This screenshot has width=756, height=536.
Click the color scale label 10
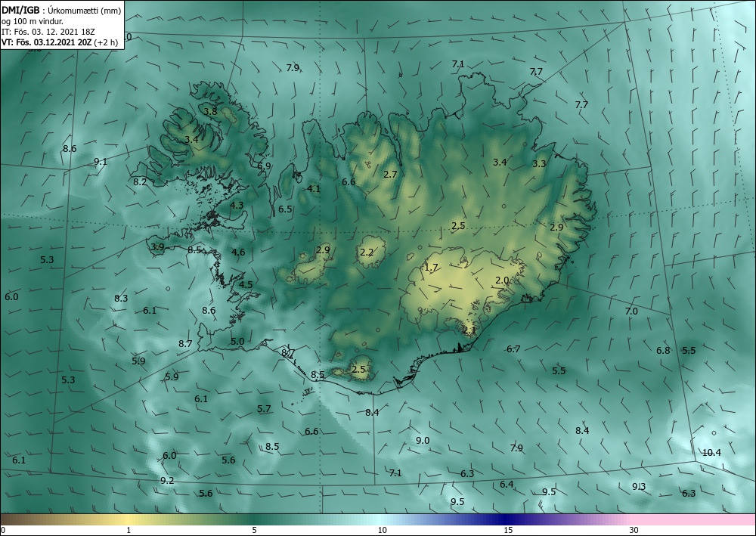click(x=382, y=530)
